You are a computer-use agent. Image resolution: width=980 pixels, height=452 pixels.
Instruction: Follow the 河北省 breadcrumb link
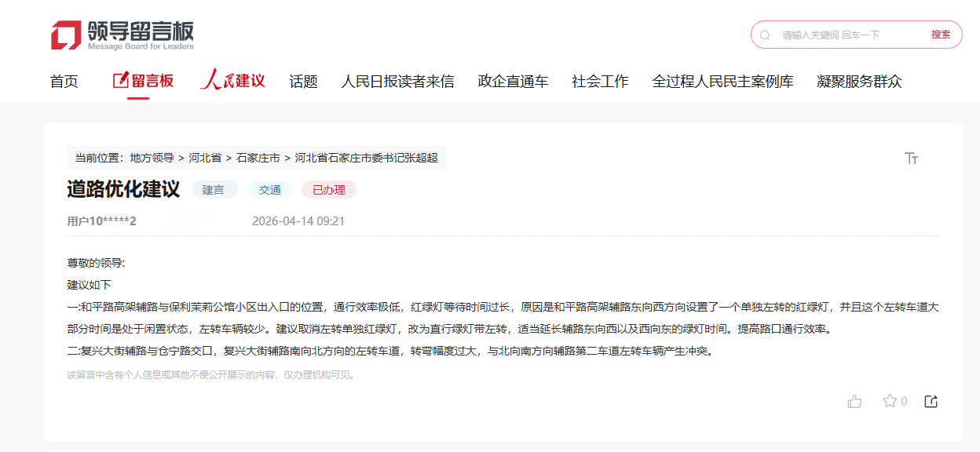[x=205, y=158]
